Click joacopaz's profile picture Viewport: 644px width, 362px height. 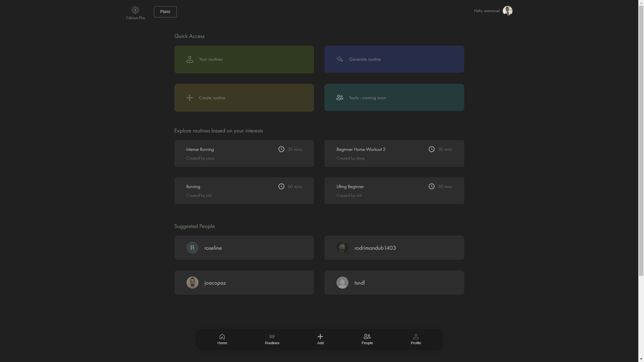tap(192, 283)
